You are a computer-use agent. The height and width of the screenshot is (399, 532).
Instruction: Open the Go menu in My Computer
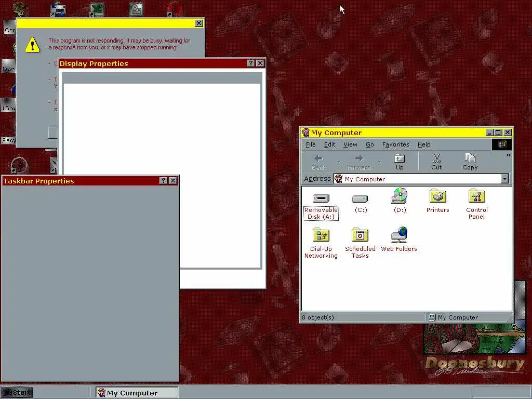click(x=369, y=144)
